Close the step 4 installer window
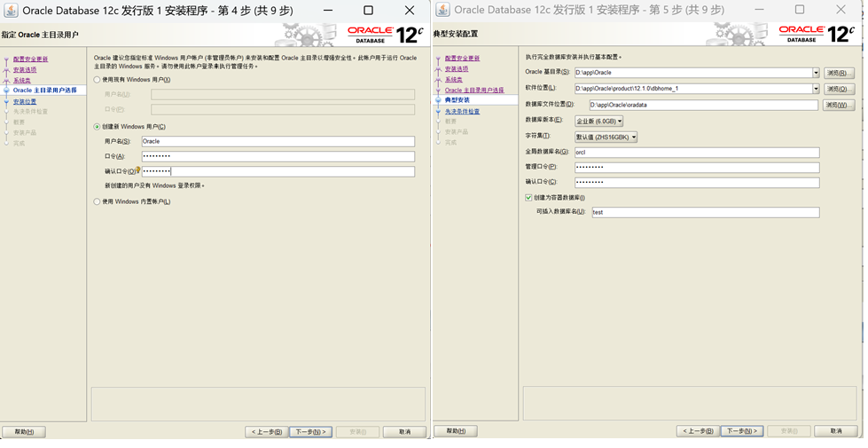868x448 pixels. coord(409,10)
